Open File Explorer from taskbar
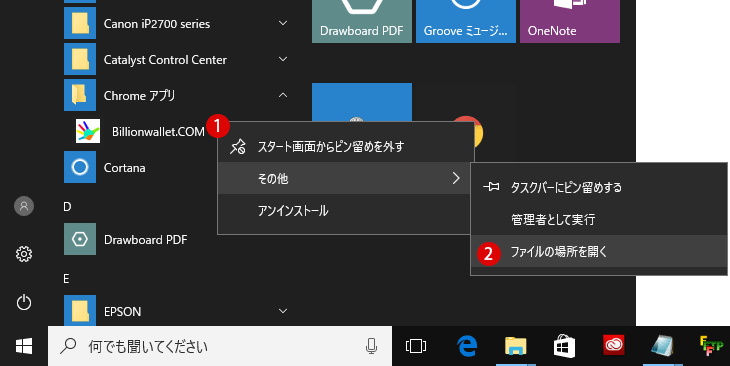This screenshot has height=366, width=730. coord(516,346)
